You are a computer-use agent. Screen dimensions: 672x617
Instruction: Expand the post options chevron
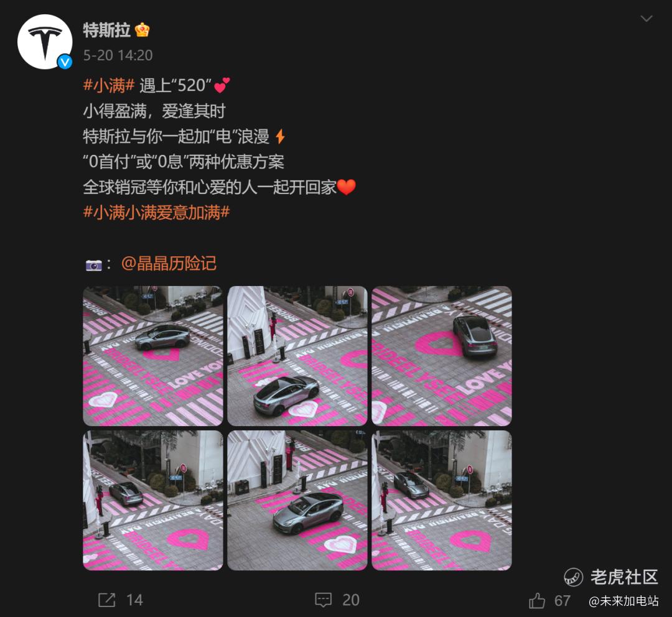646,19
